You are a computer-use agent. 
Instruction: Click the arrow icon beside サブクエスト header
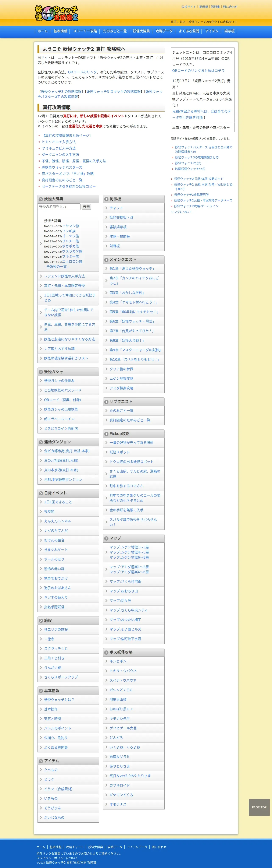pyautogui.click(x=106, y=402)
